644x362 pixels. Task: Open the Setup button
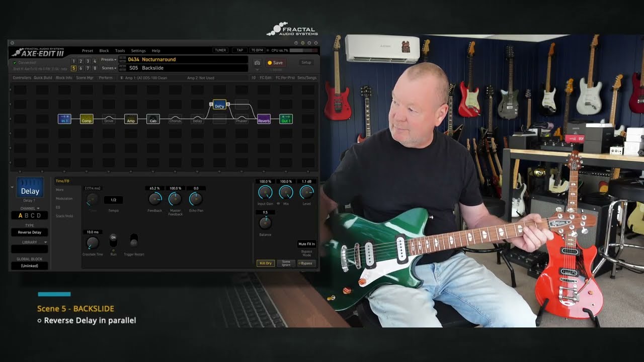tap(306, 62)
